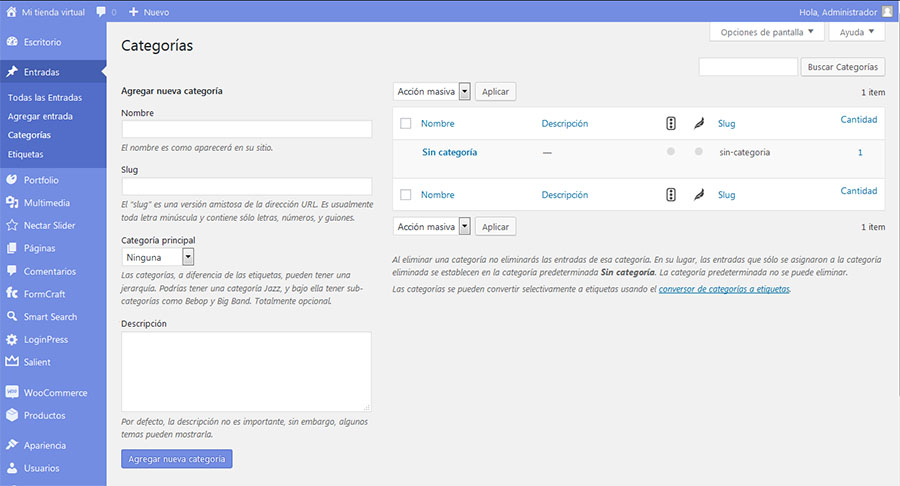
Task: Click the Portfolio sidebar icon
Action: click(12, 179)
